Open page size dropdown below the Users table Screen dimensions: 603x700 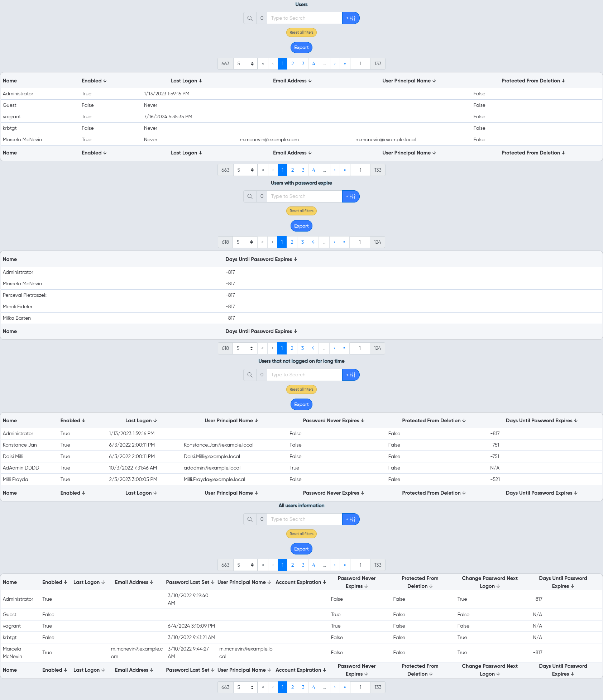(x=245, y=170)
